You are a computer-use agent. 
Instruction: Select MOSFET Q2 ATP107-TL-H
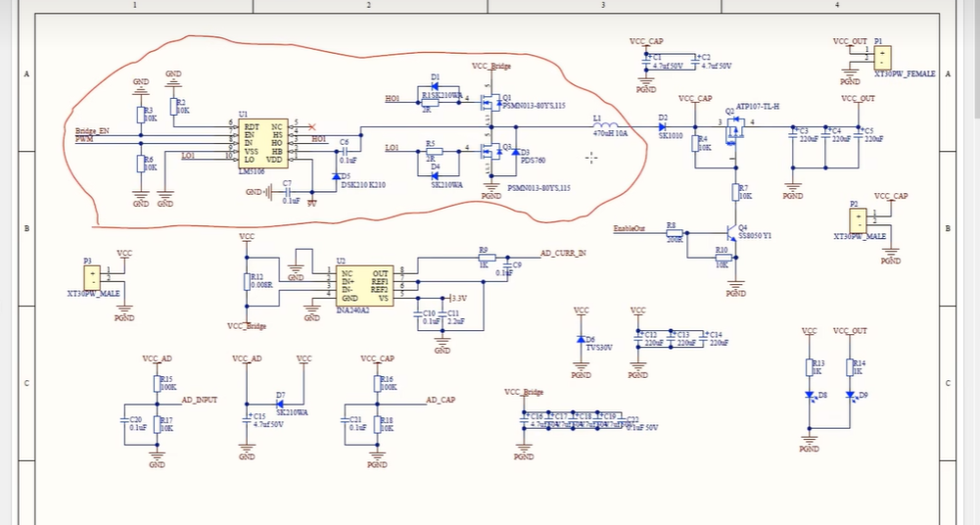click(735, 131)
